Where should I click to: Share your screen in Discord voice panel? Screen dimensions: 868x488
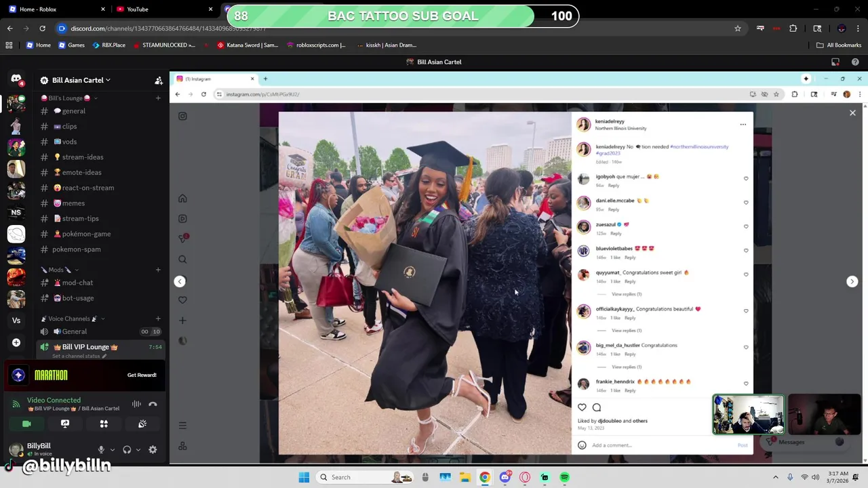65,424
